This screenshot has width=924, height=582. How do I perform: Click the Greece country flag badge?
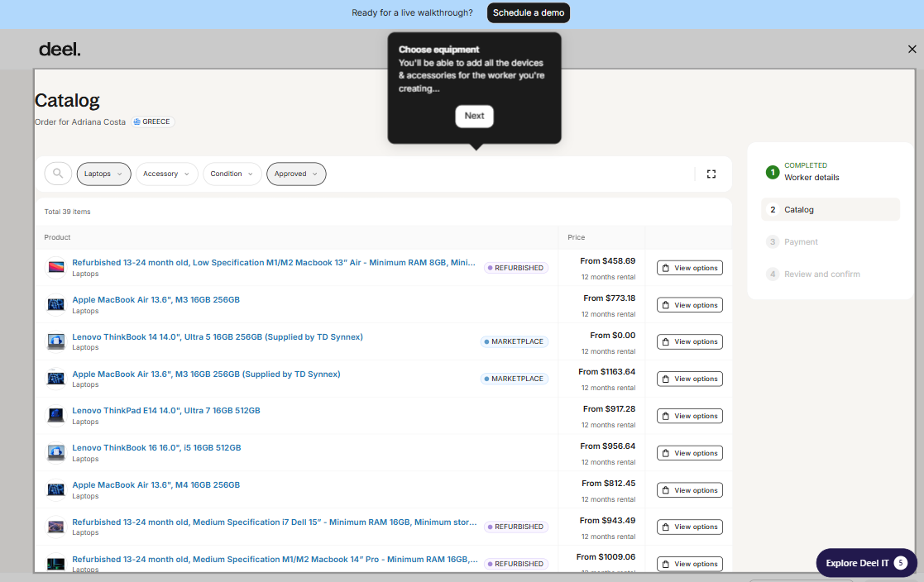coord(152,122)
